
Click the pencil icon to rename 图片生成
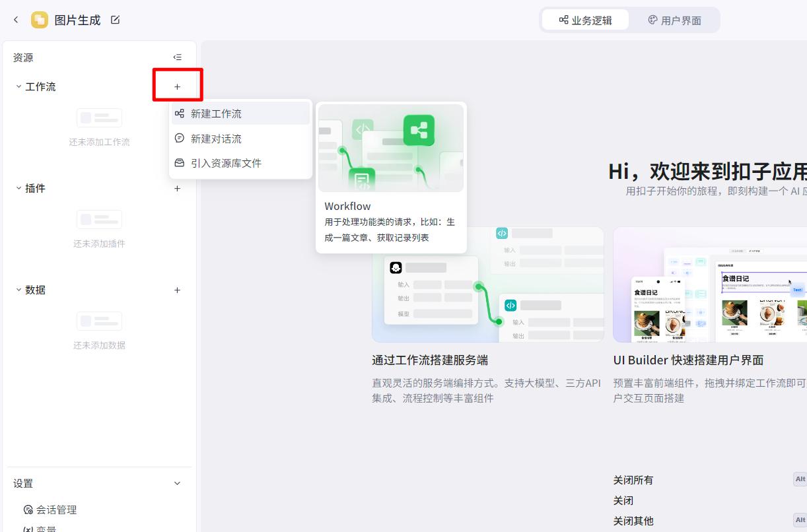[115, 20]
